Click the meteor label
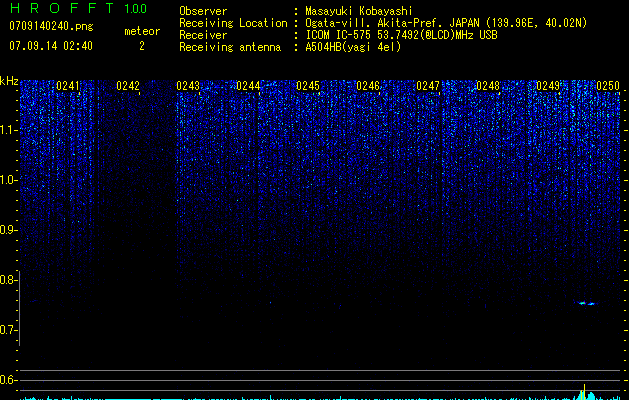 [142, 31]
